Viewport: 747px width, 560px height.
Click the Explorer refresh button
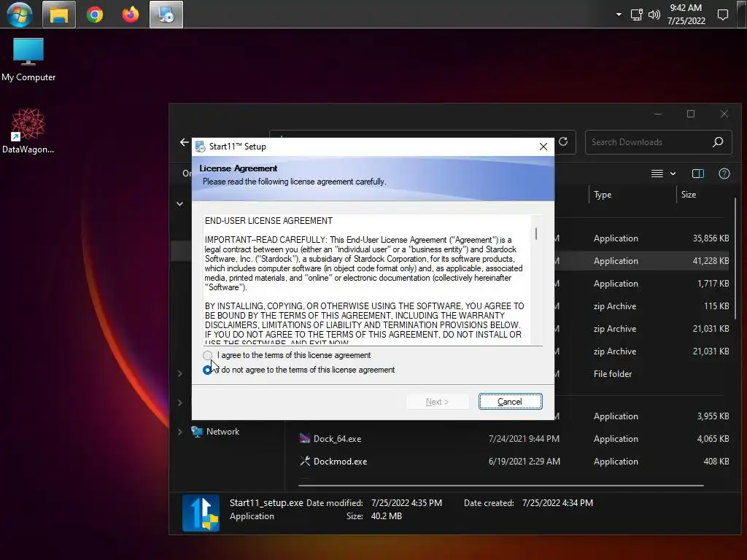pos(563,142)
